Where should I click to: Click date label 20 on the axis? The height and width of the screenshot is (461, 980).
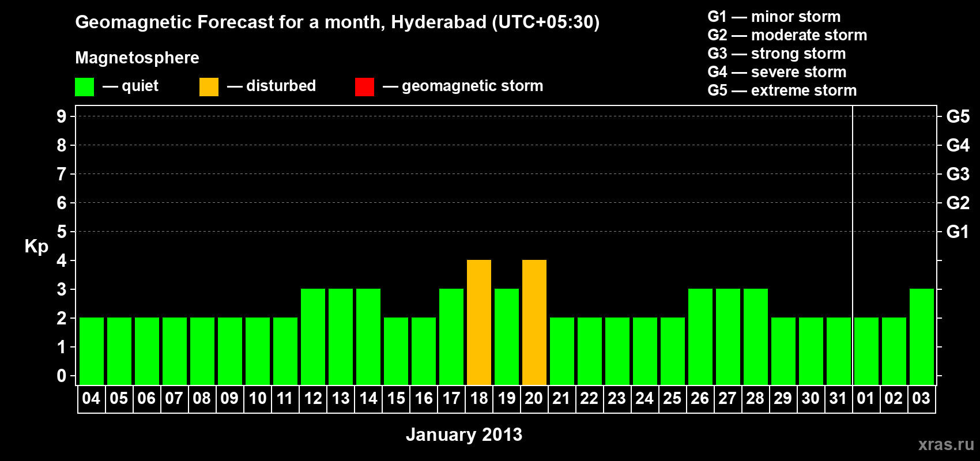534,398
